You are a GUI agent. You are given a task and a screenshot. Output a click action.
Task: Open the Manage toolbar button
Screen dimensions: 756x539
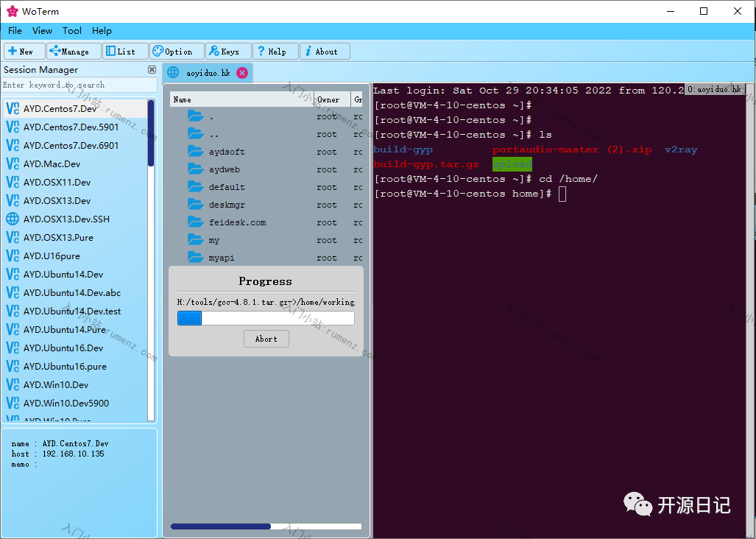(74, 51)
